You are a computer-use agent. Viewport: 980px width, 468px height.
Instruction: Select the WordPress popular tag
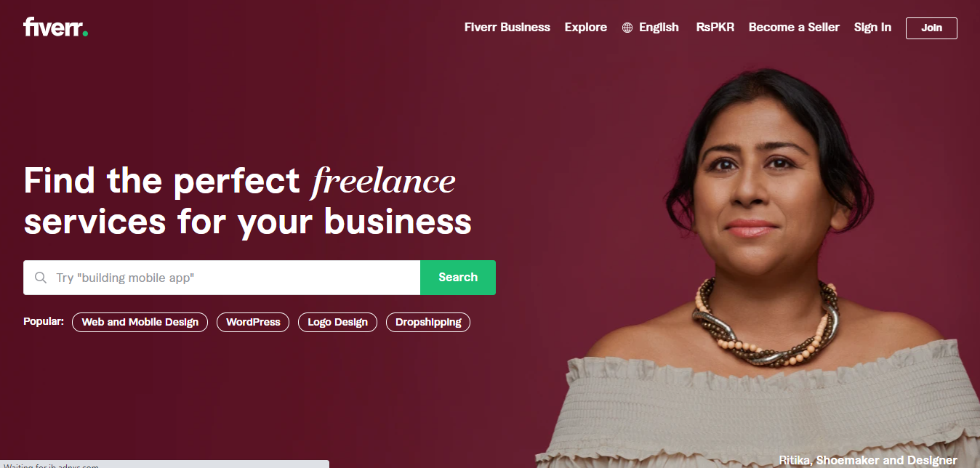coord(253,322)
